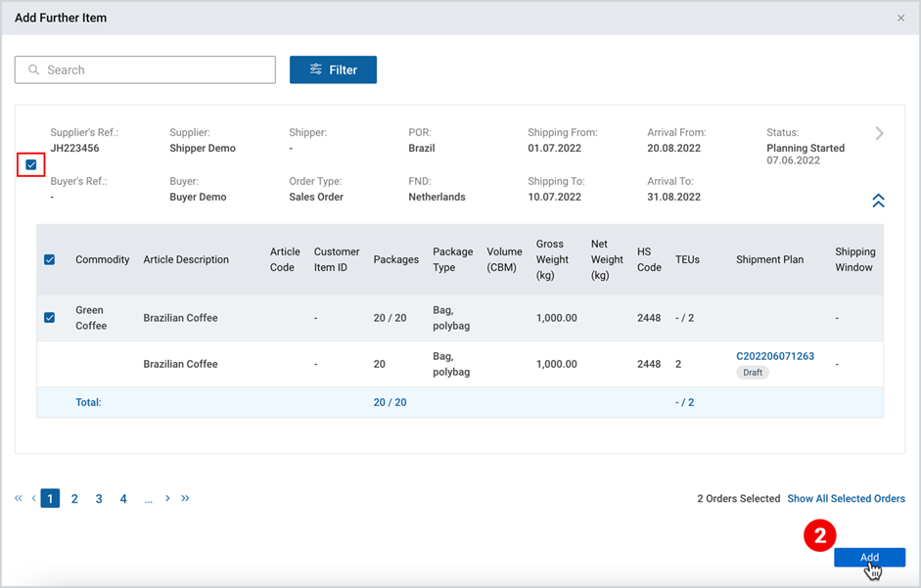Switch to page 2
The image size is (921, 588).
74,499
